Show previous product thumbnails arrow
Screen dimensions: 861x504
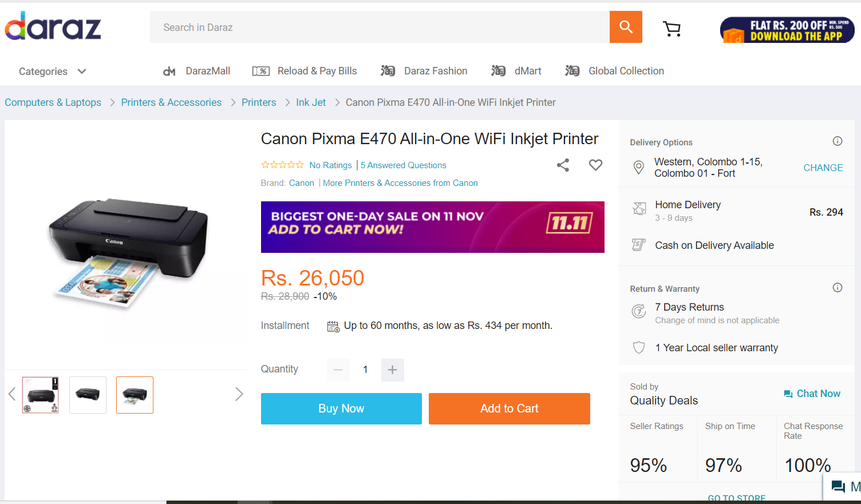click(11, 394)
